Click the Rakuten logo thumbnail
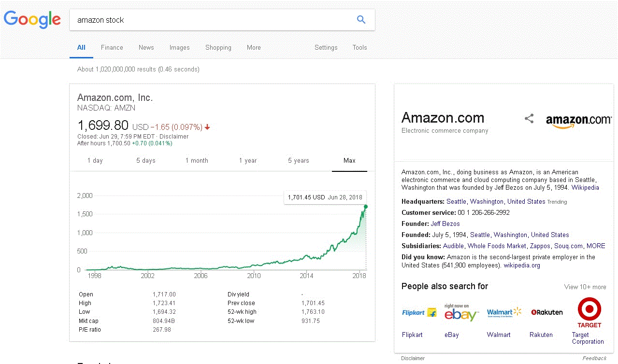618x364 pixels. (x=547, y=312)
